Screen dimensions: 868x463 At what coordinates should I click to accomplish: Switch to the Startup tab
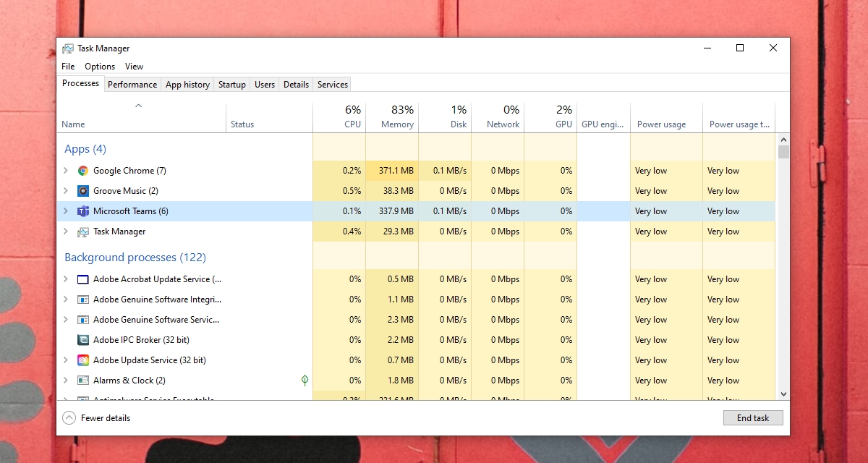click(232, 85)
